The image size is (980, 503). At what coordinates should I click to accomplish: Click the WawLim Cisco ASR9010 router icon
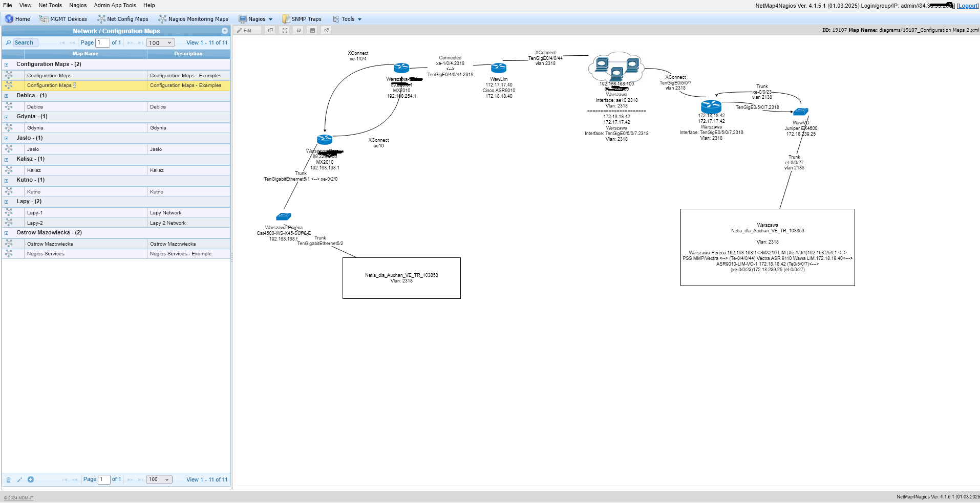[x=499, y=68]
